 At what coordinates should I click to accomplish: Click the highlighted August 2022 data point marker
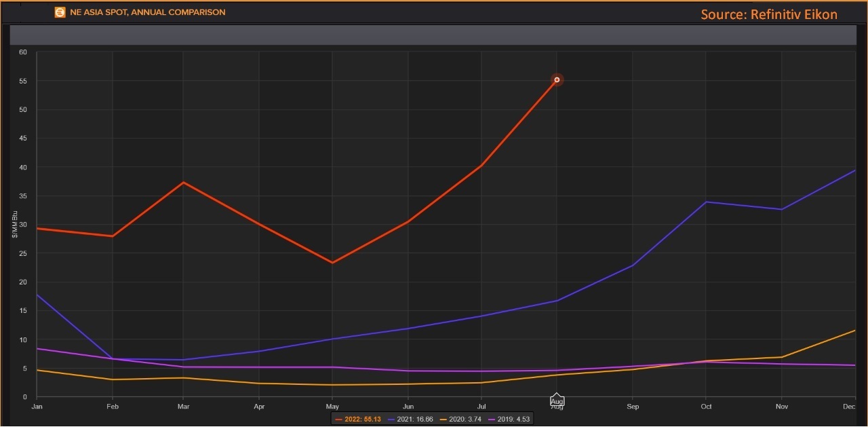(557, 80)
